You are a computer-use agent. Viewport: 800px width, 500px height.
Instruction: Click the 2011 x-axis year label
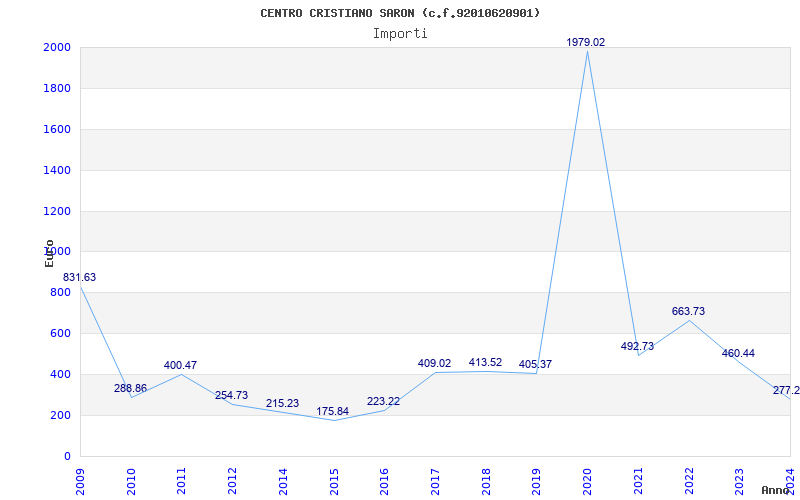181,481
